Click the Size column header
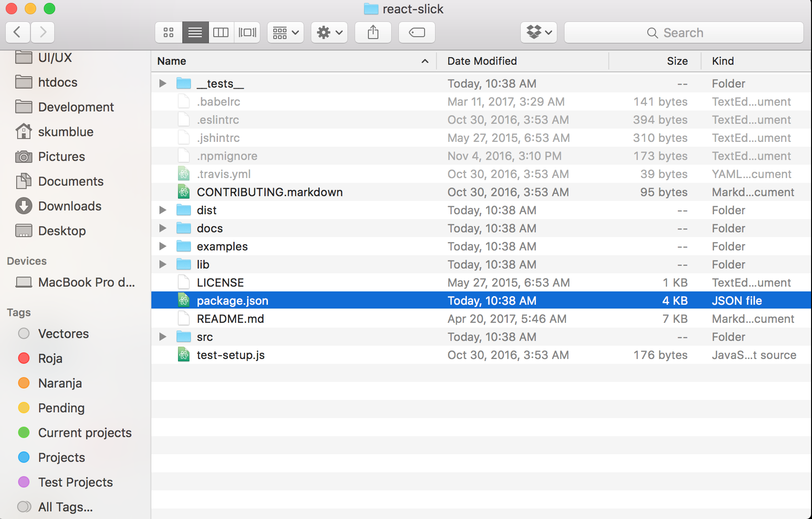812x519 pixels. (678, 61)
